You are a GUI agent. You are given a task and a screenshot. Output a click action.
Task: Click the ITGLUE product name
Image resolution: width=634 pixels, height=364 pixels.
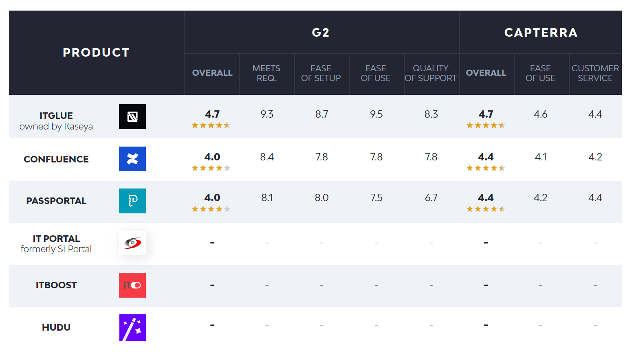(x=56, y=116)
